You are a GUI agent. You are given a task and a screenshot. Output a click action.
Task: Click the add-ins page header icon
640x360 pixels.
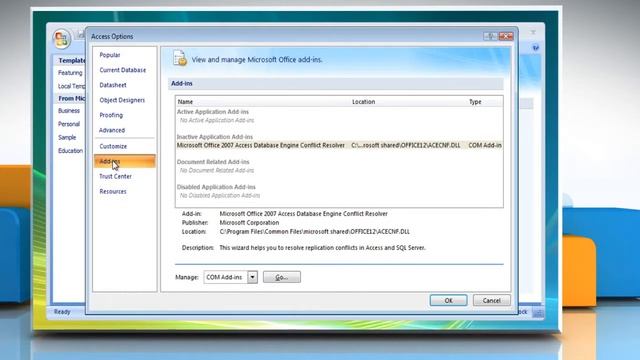(180, 58)
